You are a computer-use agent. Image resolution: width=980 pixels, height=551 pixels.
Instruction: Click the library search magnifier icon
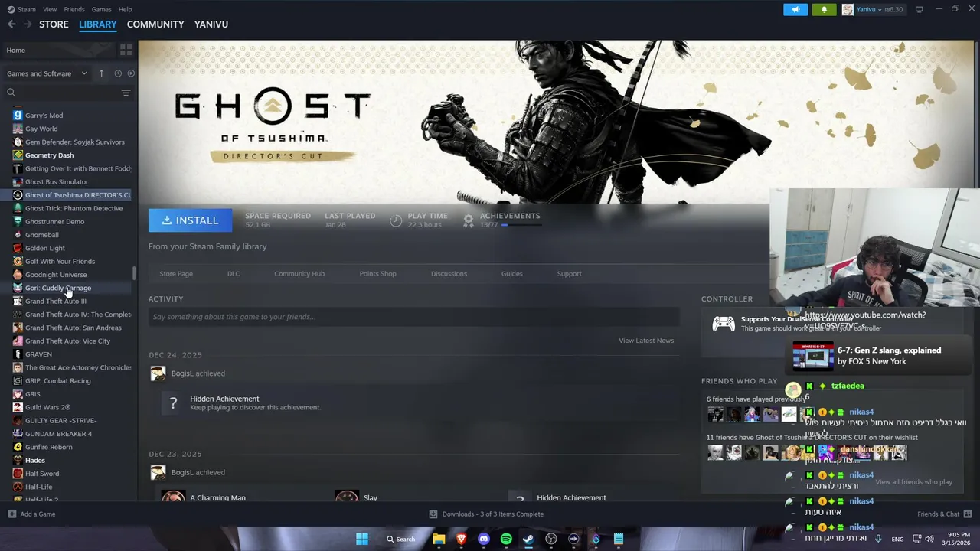11,93
